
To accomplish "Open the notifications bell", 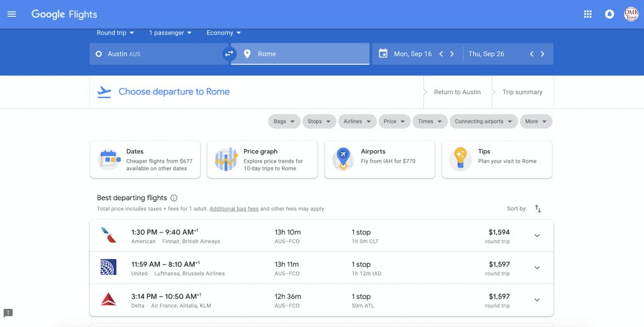I will [609, 14].
